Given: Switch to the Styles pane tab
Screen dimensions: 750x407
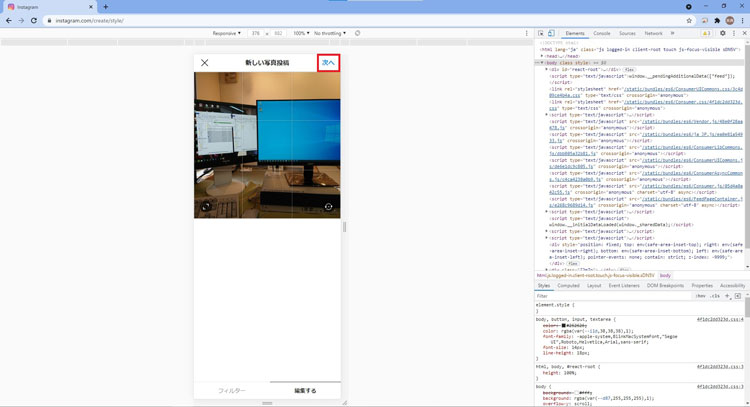Looking at the screenshot, I should click(x=544, y=286).
